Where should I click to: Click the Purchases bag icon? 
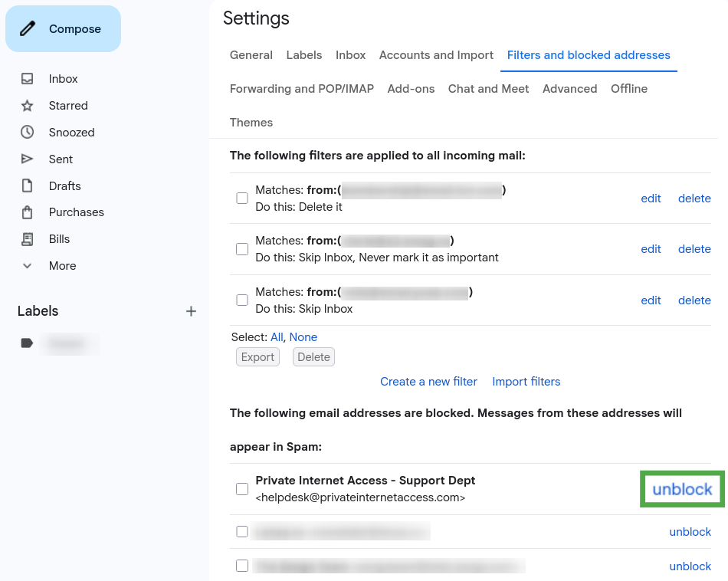[x=28, y=212]
